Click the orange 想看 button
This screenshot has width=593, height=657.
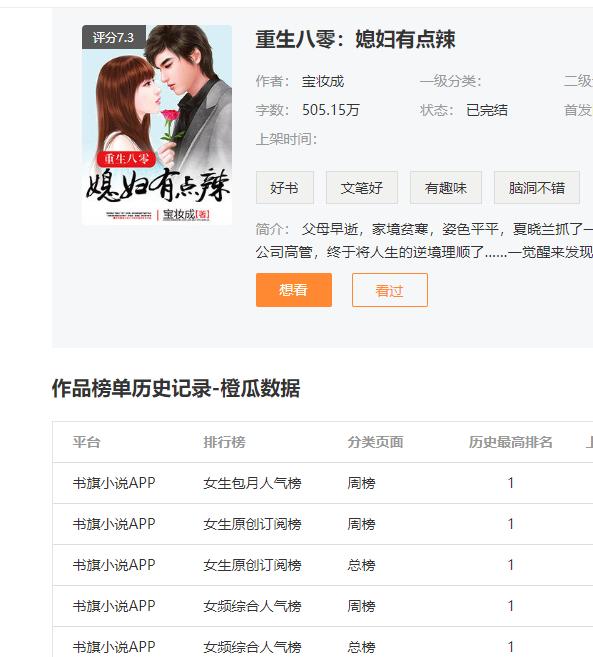pos(293,290)
